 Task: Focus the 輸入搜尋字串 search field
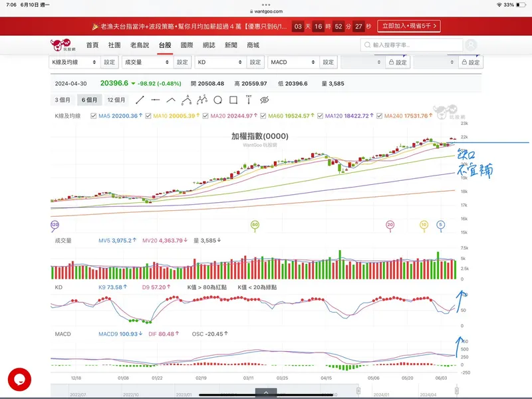click(412, 45)
